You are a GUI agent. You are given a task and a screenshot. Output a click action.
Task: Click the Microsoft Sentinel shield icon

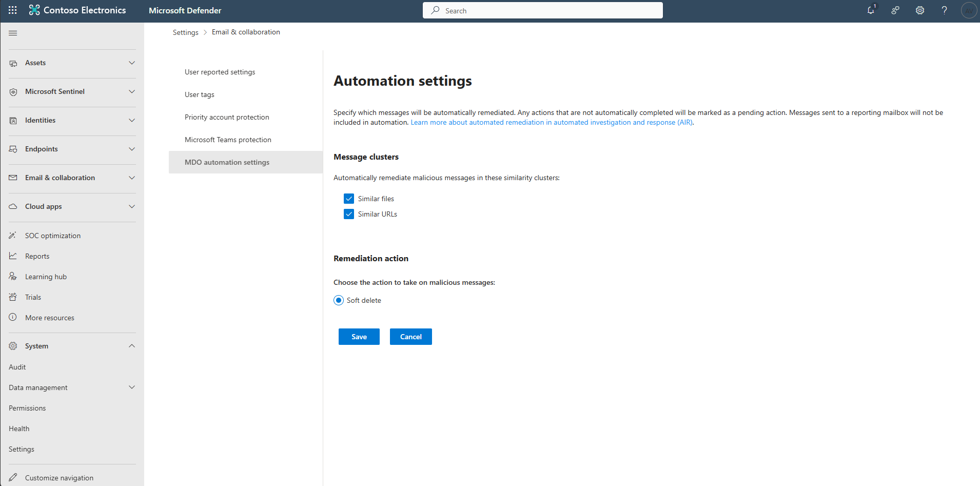click(x=13, y=92)
